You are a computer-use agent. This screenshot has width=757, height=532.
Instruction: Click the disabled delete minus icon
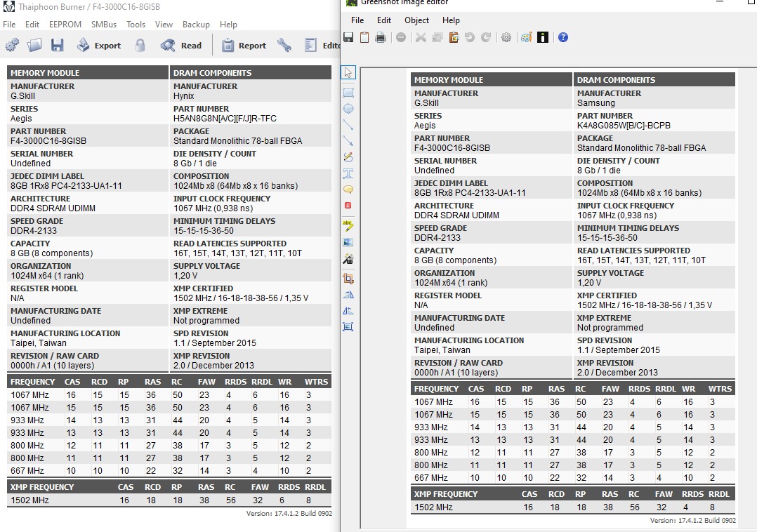pyautogui.click(x=401, y=38)
